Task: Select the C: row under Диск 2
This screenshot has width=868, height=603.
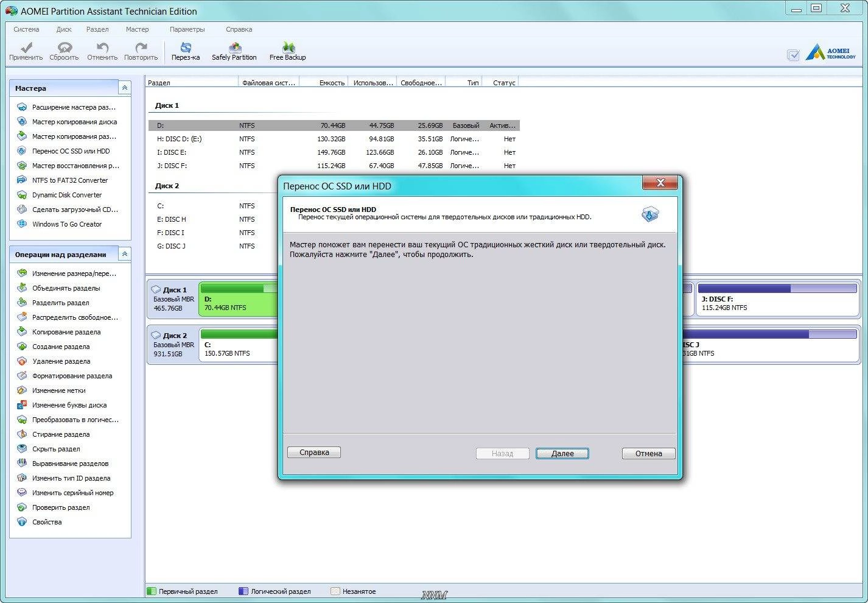Action: (x=213, y=206)
